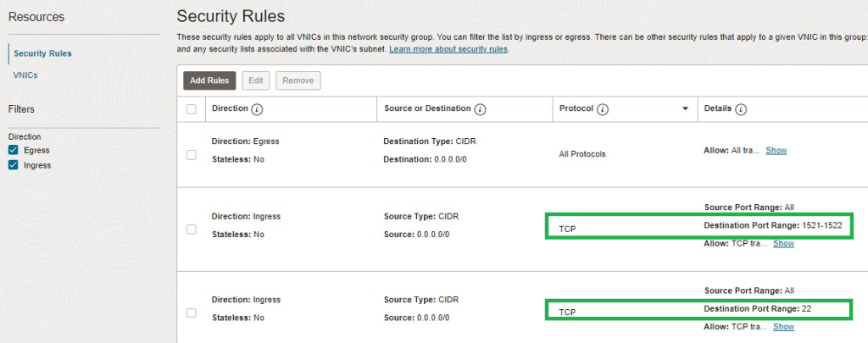Uncheck the Egress direction filter
Screen dimensions: 868x343
click(x=13, y=150)
